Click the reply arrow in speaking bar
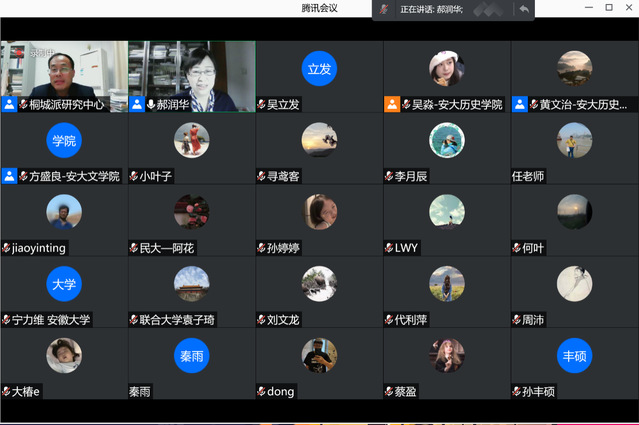 tap(523, 9)
